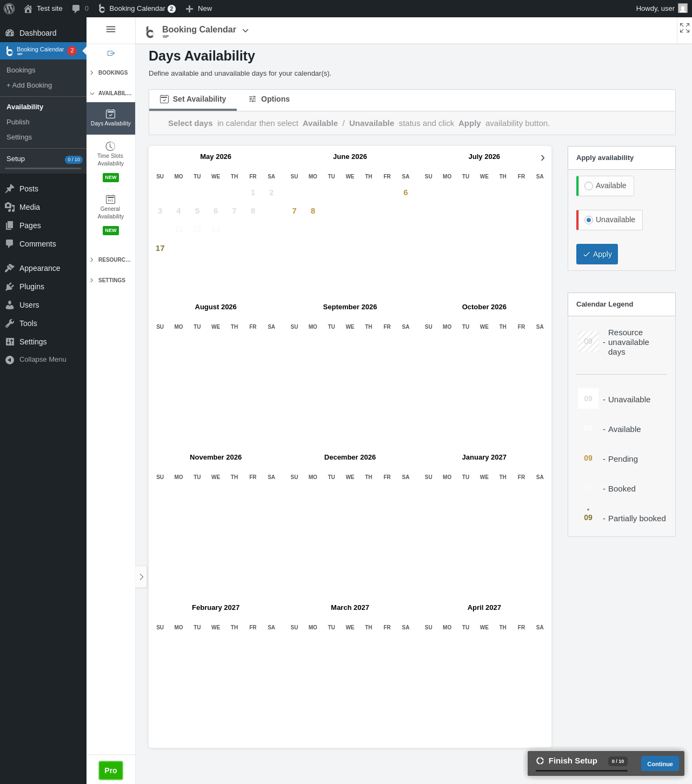Click the hamburger menu icon
The width and height of the screenshot is (692, 784).
coord(111,29)
